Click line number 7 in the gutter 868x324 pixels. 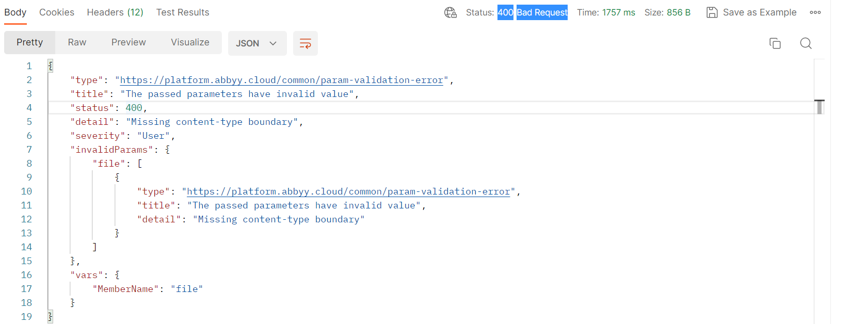(29, 150)
